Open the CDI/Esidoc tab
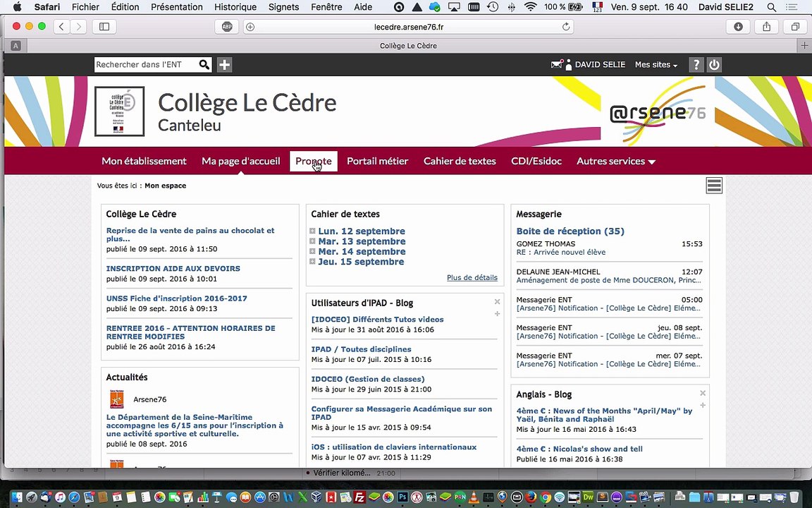 tap(536, 161)
